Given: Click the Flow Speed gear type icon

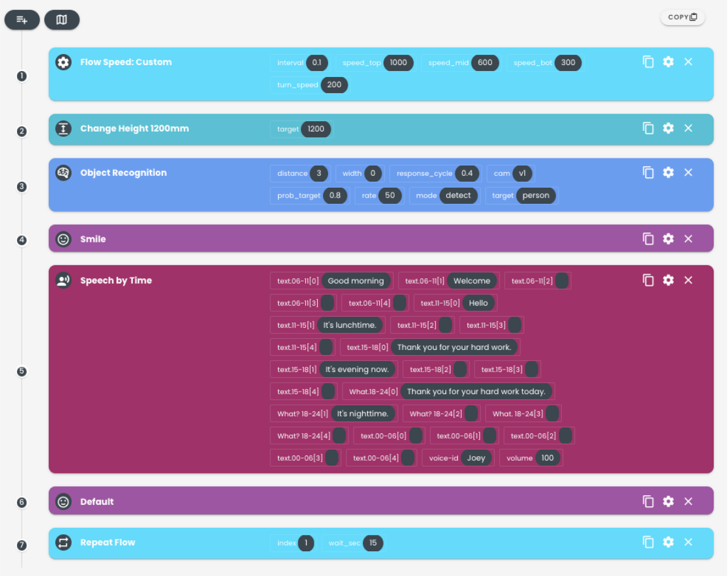Looking at the screenshot, I should click(64, 63).
